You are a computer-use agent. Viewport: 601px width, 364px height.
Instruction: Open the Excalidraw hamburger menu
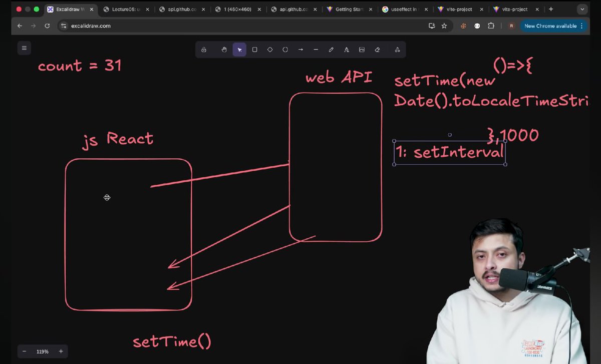[x=24, y=48]
